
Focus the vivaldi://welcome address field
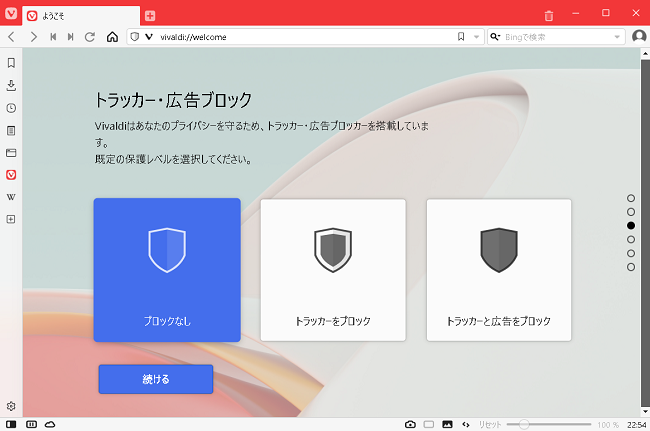(x=306, y=37)
